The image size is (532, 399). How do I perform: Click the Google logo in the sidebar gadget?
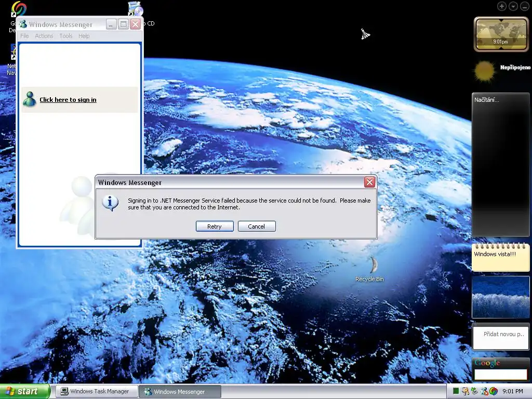[x=487, y=363]
